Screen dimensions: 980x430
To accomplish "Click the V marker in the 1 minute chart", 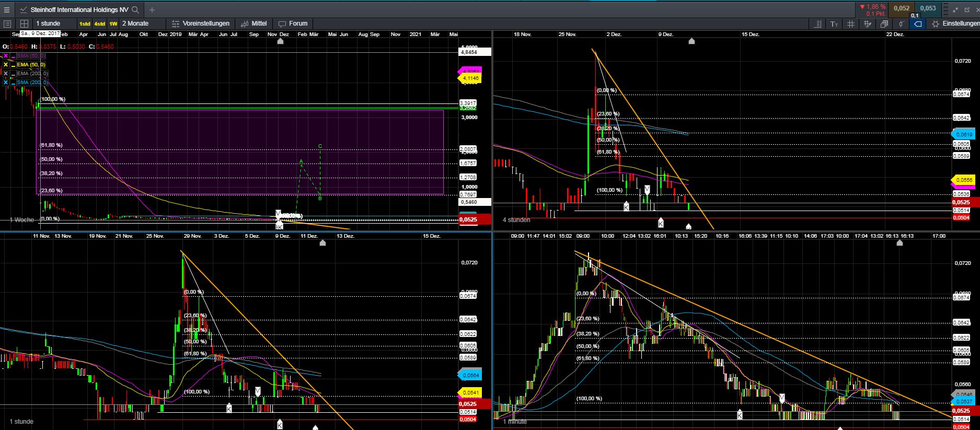I will pos(781,398).
